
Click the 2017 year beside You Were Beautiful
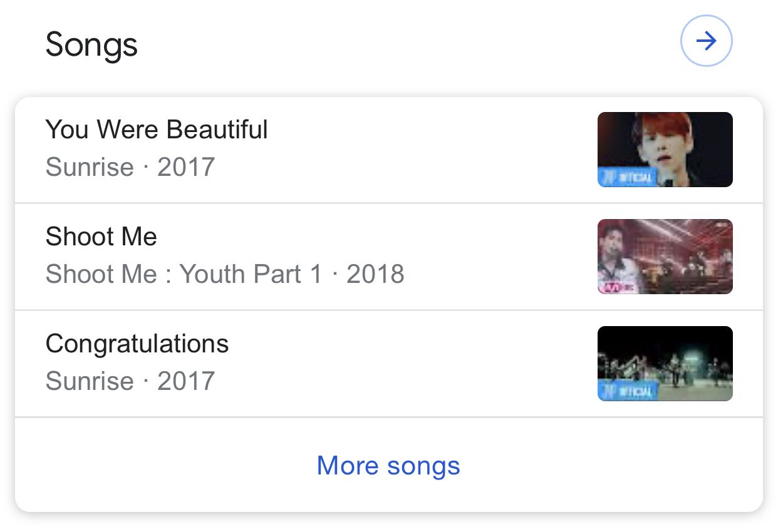(186, 167)
